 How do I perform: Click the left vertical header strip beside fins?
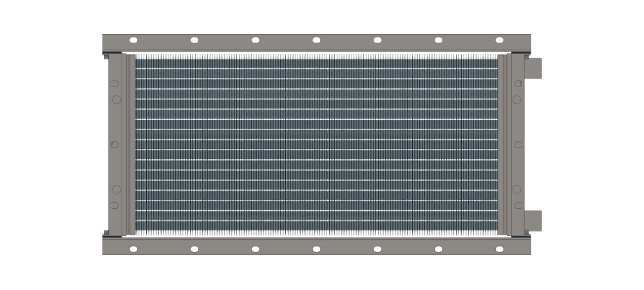point(131,144)
